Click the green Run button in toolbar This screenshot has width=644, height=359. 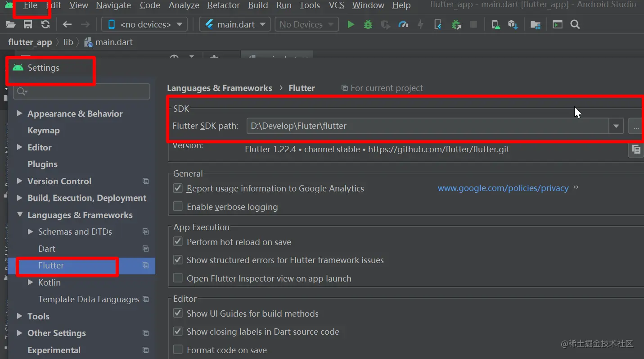pos(351,25)
